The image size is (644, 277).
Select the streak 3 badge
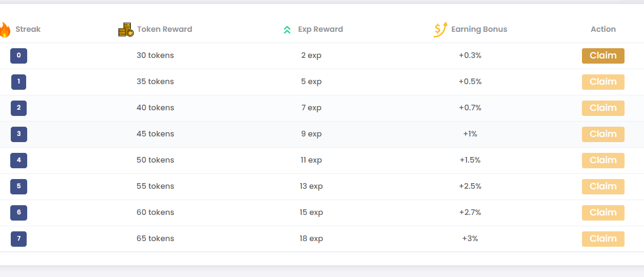[18, 134]
